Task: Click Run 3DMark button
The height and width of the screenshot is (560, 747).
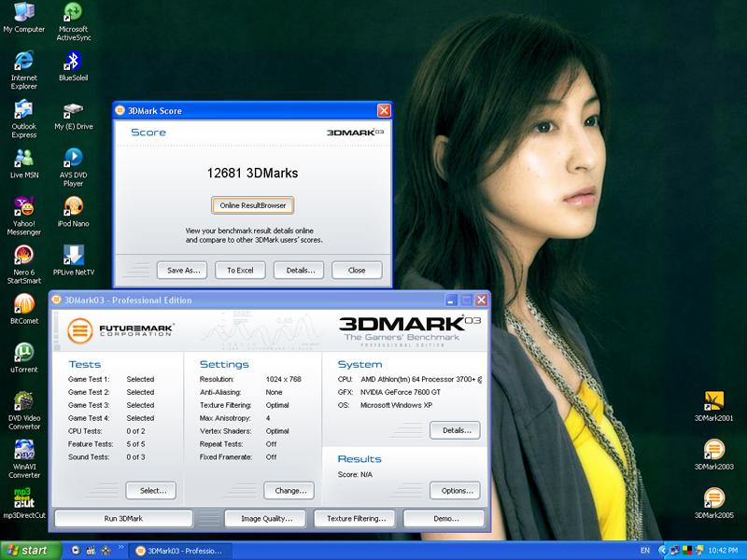Action: click(x=124, y=519)
